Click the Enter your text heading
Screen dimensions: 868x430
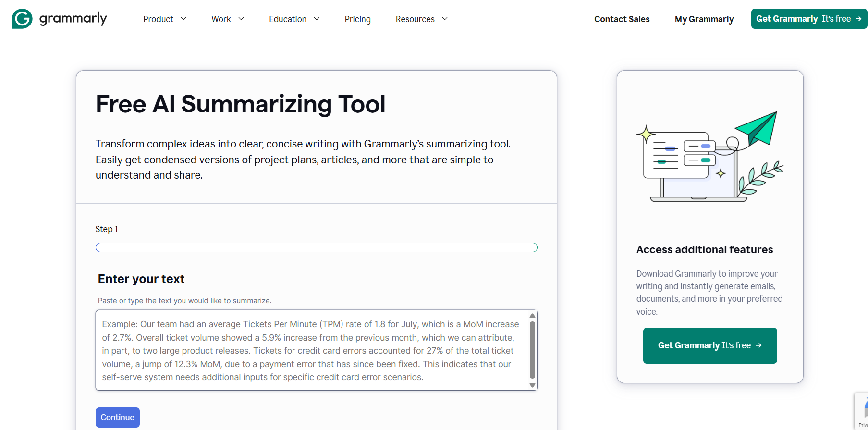click(x=141, y=279)
